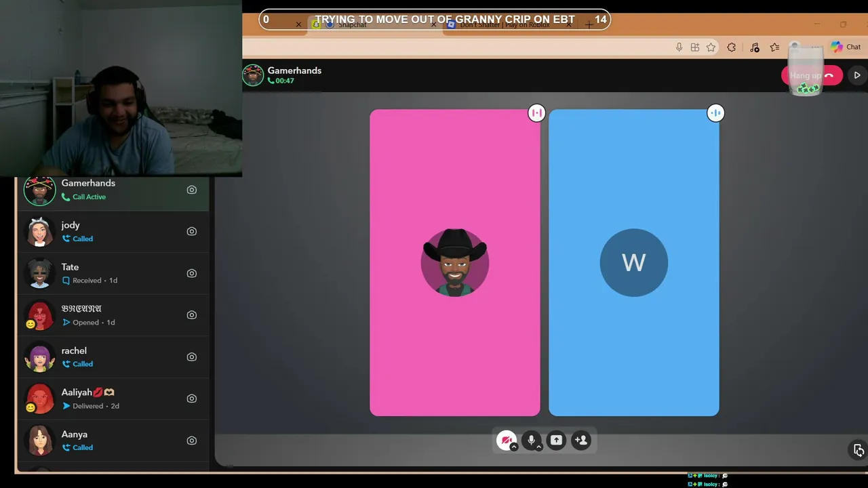
Task: Open the conversation marked Opened 1d
Action: click(113, 315)
